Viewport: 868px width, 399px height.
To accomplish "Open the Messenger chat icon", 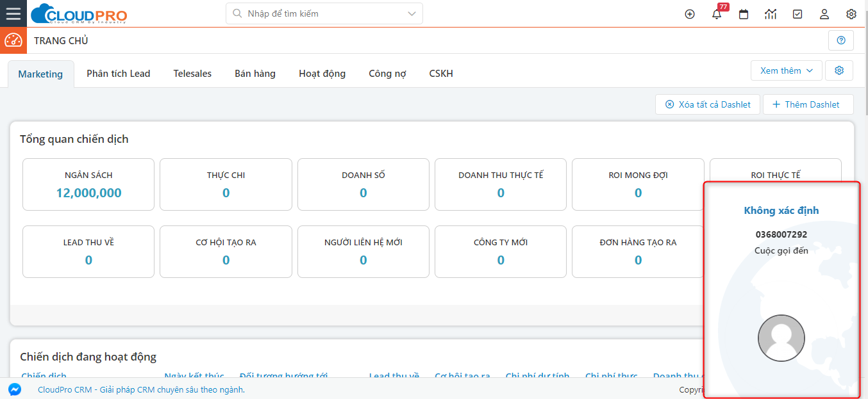I will click(x=15, y=389).
